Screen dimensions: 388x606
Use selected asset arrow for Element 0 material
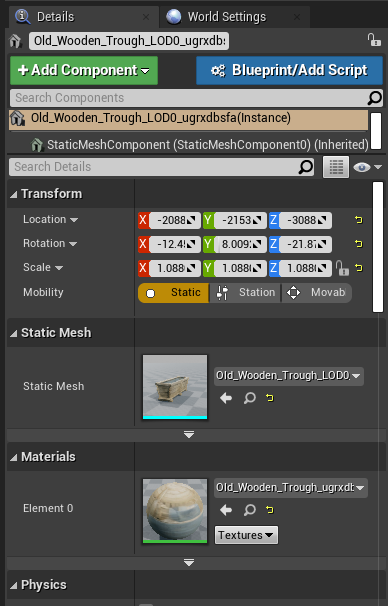[226, 510]
